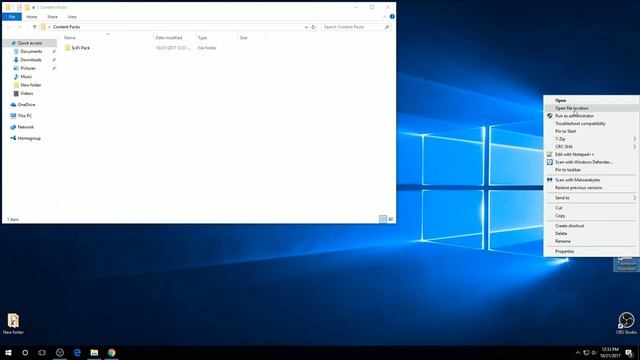Expand the CRC SHA submenu

click(x=592, y=147)
